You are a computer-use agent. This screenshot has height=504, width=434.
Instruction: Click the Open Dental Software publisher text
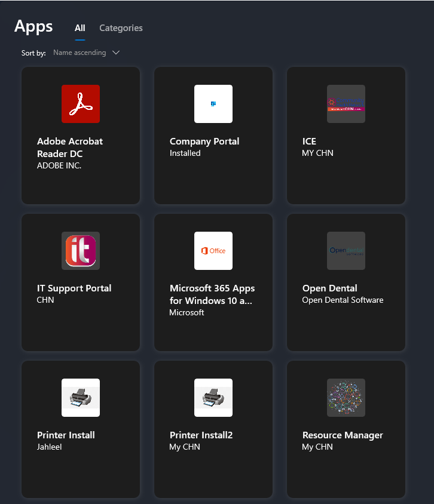pyautogui.click(x=343, y=300)
